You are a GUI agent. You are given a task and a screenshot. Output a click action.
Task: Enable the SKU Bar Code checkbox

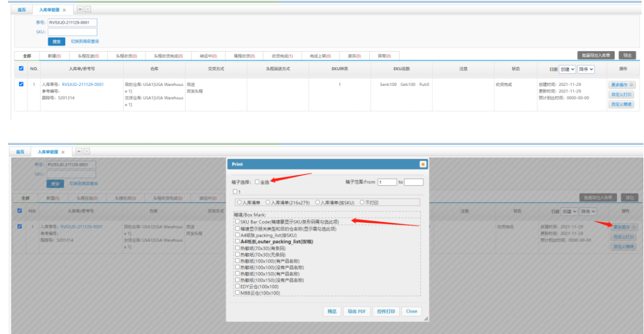pyautogui.click(x=237, y=221)
